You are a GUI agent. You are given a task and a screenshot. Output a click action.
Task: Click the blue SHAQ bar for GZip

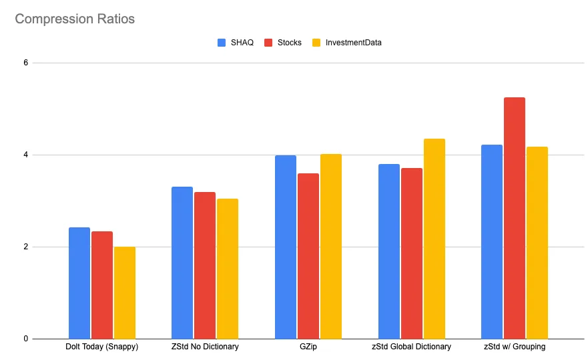286,247
